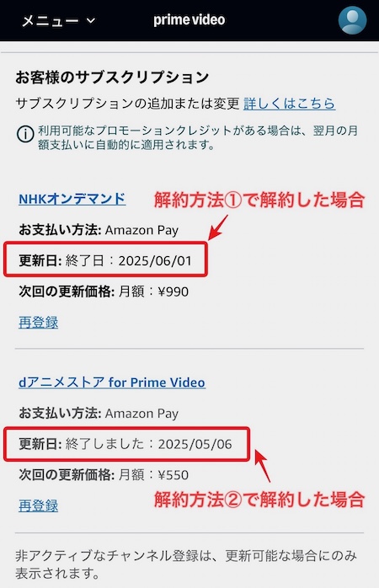Click the お客様のサブスクリプション heading

[112, 78]
